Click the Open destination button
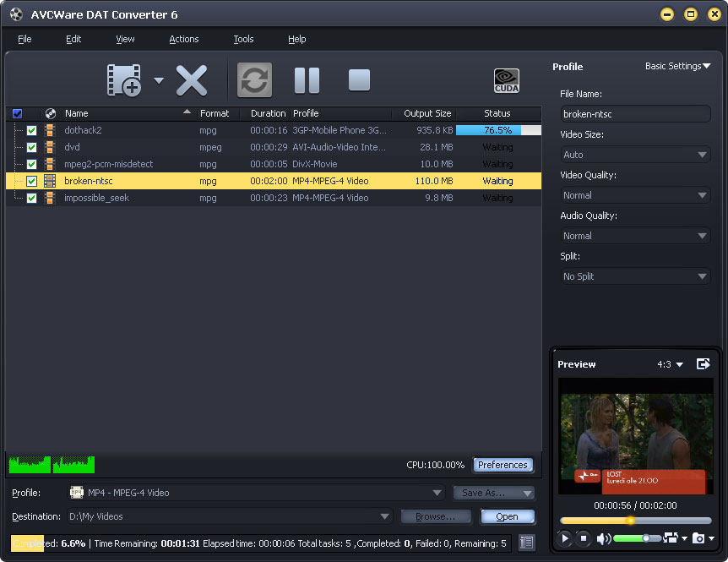The height and width of the screenshot is (562, 728). tap(508, 516)
